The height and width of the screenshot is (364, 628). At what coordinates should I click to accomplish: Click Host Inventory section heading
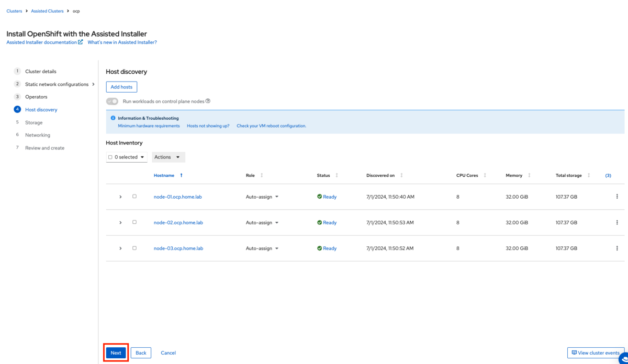(124, 143)
